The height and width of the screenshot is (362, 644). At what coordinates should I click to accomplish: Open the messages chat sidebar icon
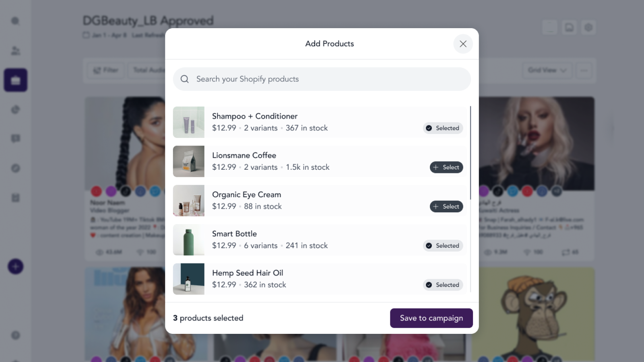(16, 139)
